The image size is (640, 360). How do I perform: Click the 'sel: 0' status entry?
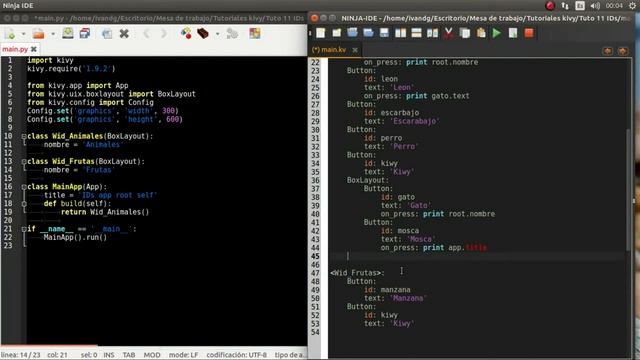pos(89,355)
